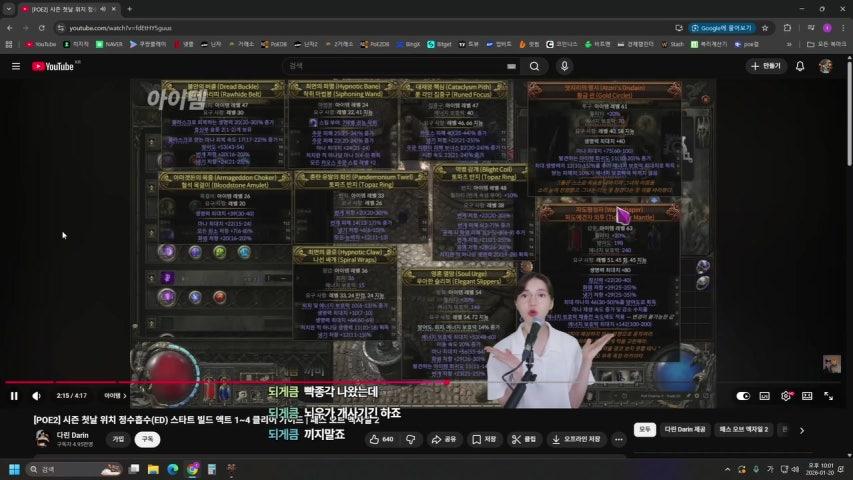
Task: Expand the hidden bookmarks chevron
Action: coord(789,44)
